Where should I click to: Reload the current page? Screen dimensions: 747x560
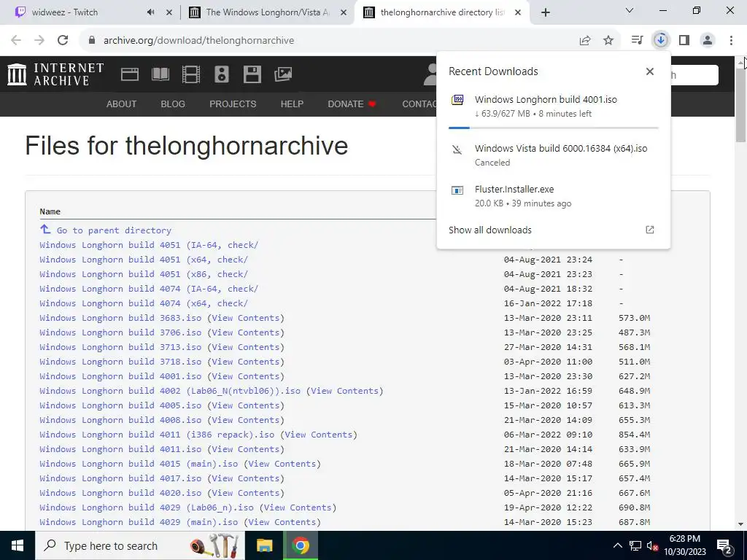point(63,41)
